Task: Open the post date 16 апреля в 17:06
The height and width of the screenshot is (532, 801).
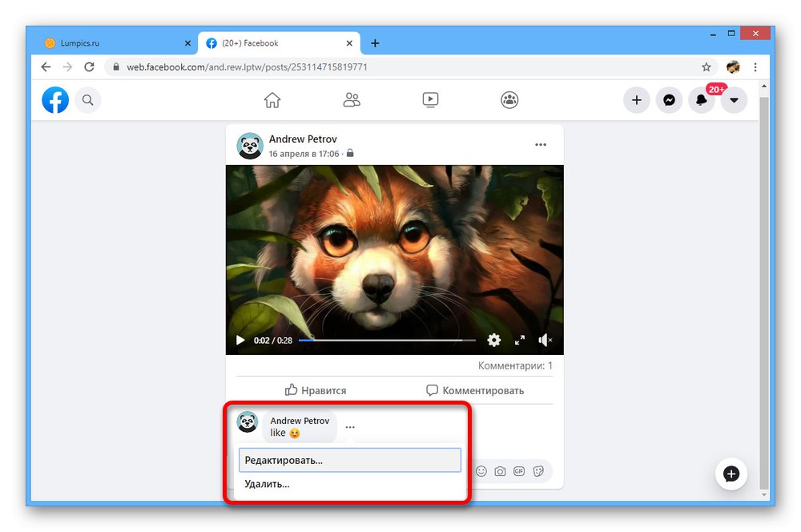Action: tap(304, 154)
